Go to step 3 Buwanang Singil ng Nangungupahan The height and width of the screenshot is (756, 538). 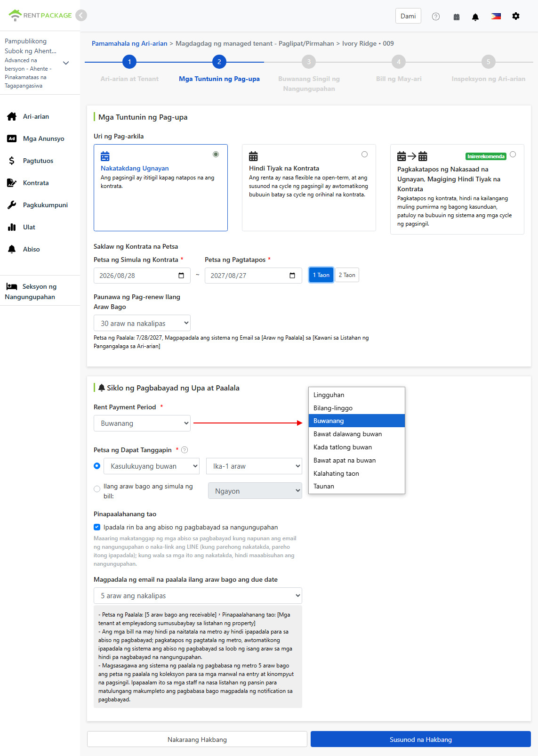[309, 62]
